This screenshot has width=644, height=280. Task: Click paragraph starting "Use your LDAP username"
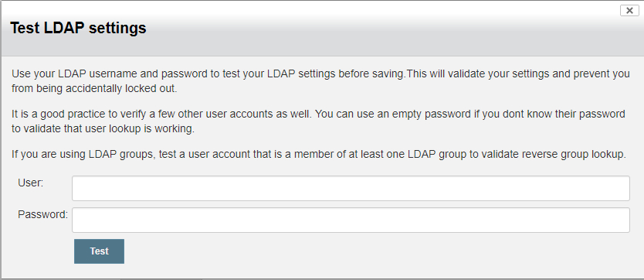[x=320, y=81]
